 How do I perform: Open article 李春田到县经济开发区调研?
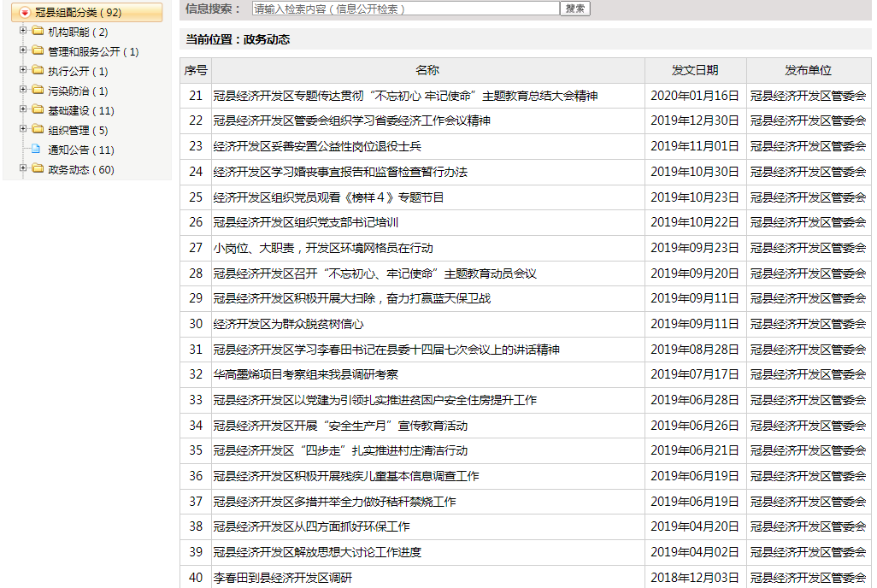pos(282,578)
